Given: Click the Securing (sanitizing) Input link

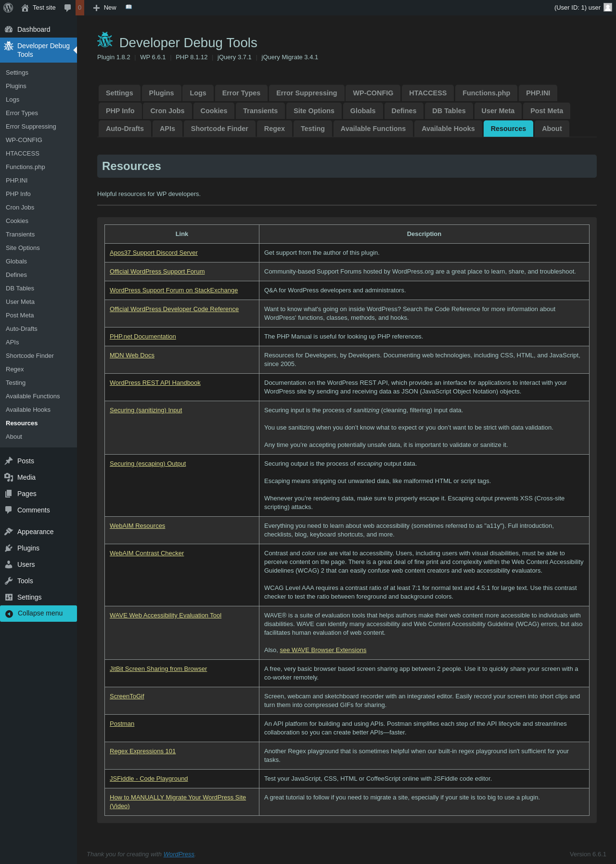Looking at the screenshot, I should [146, 410].
